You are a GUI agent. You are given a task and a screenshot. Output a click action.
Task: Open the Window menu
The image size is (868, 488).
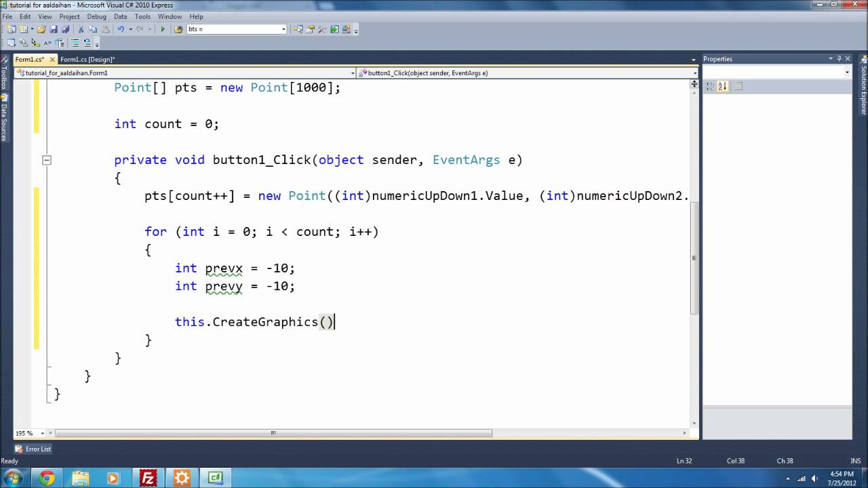click(x=170, y=16)
